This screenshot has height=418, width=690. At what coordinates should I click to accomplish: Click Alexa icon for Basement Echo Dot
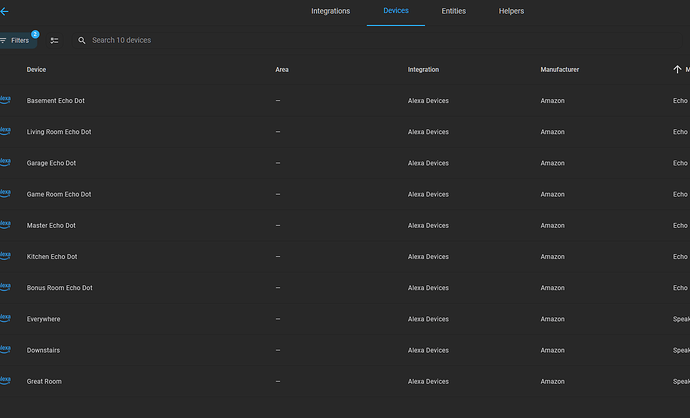[x=5, y=100]
